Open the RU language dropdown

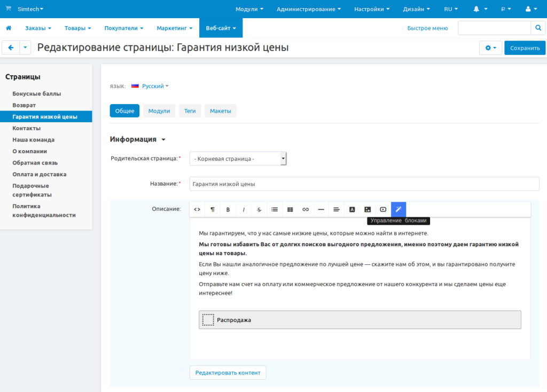click(x=451, y=9)
